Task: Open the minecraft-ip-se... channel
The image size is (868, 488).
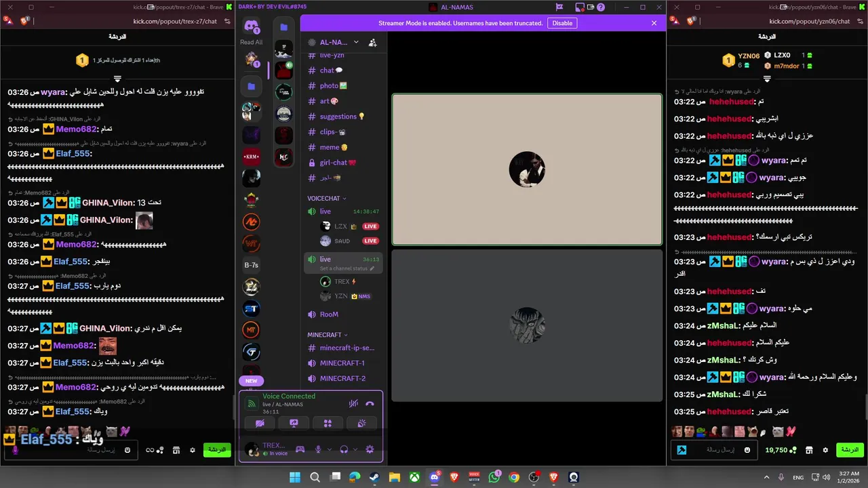Action: (x=343, y=348)
